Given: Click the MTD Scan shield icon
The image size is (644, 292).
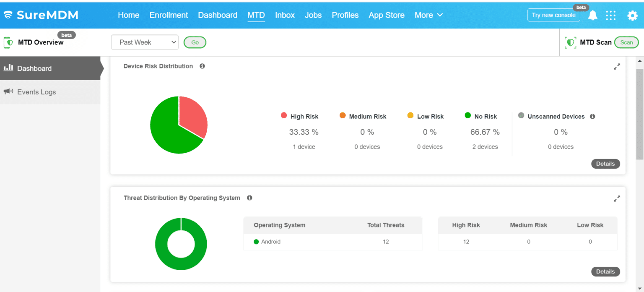Looking at the screenshot, I should point(570,42).
